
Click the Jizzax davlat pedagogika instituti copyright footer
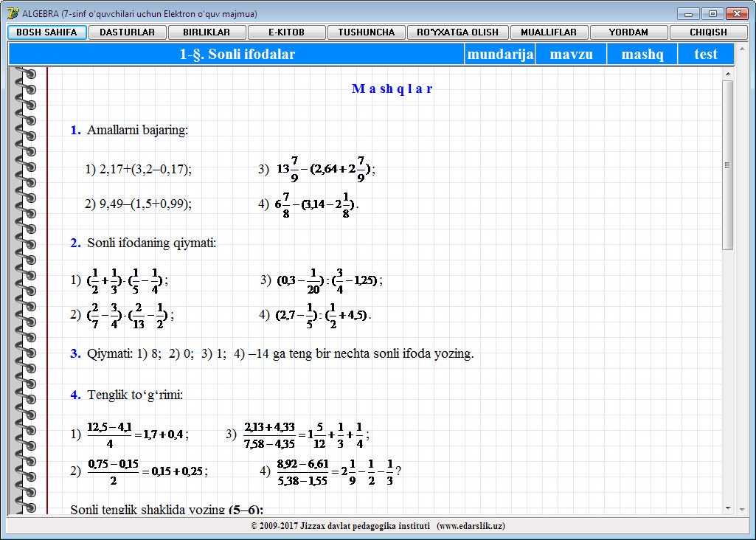378,526
